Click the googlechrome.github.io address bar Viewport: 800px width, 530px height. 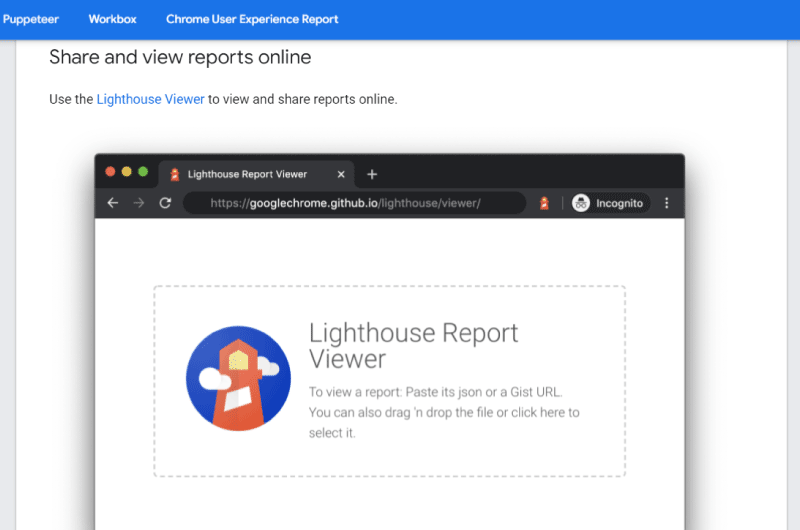tap(355, 203)
